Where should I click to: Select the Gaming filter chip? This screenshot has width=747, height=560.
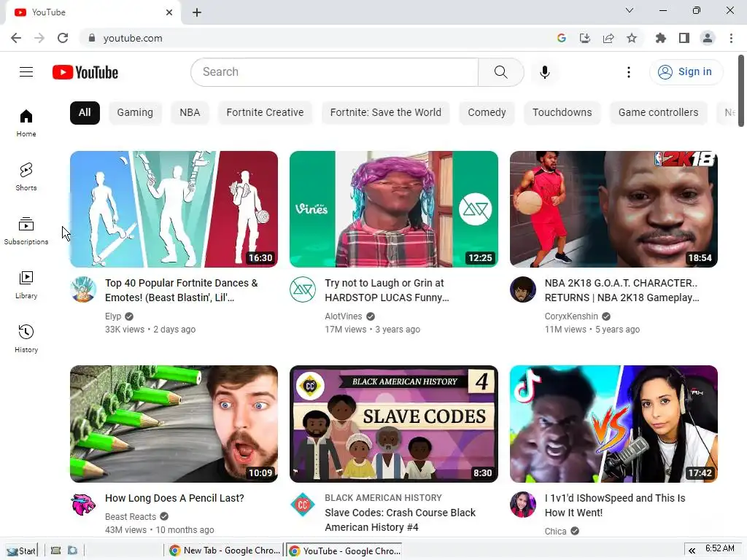coord(135,113)
